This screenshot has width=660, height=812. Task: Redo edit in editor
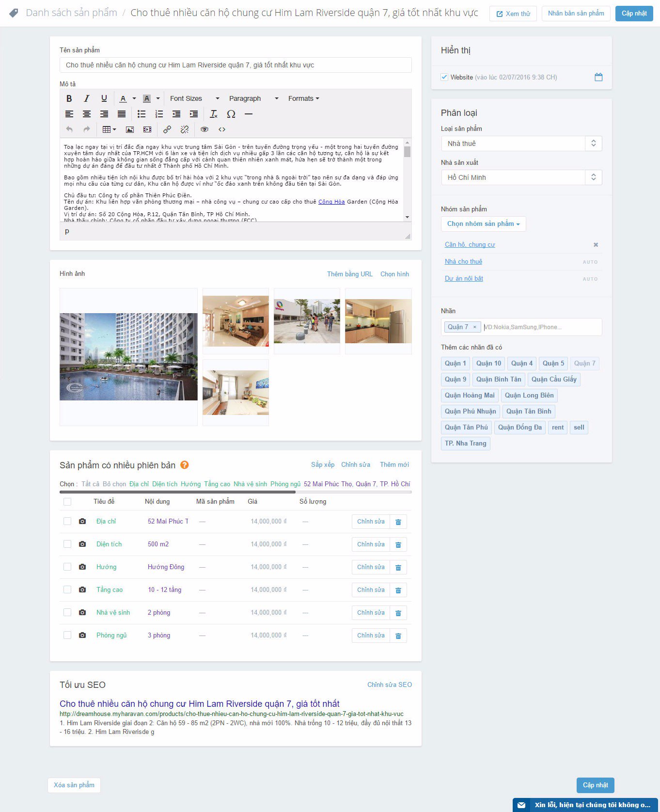[87, 129]
